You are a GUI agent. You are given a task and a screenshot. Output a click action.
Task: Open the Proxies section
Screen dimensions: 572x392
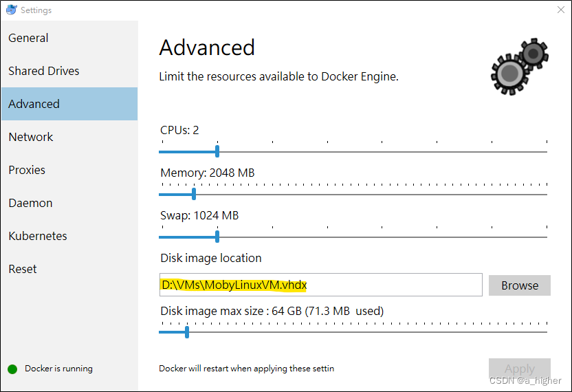(x=27, y=170)
